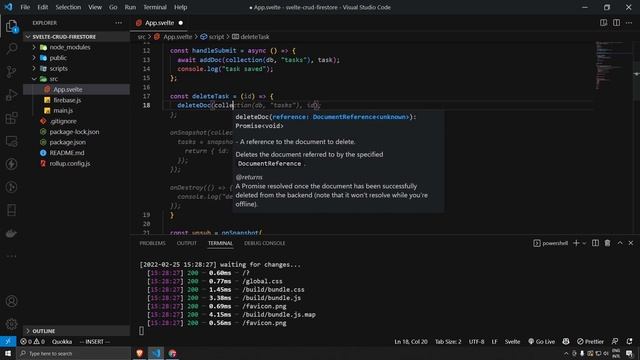
Task: Change language mode Svelte in status bar
Action: click(512, 342)
